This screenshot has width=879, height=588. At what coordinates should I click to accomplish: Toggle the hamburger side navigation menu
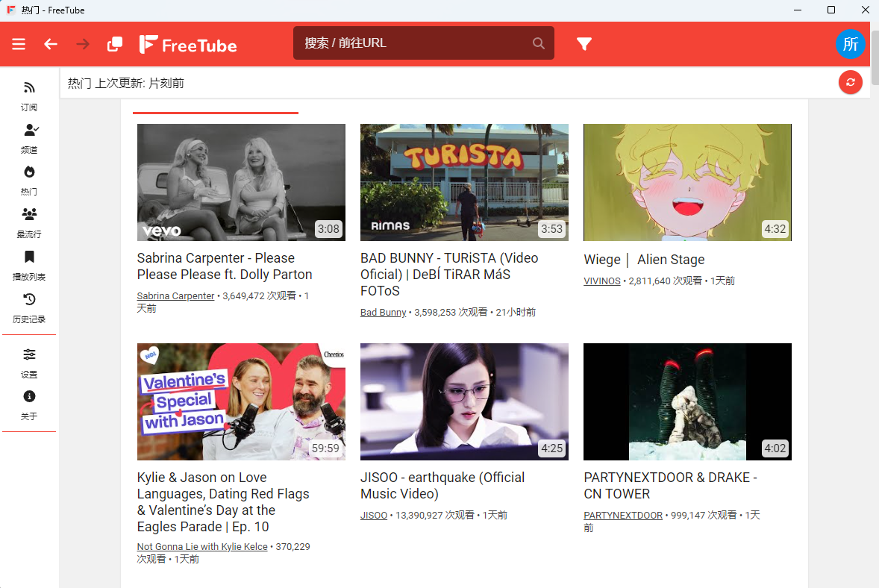[x=19, y=44]
